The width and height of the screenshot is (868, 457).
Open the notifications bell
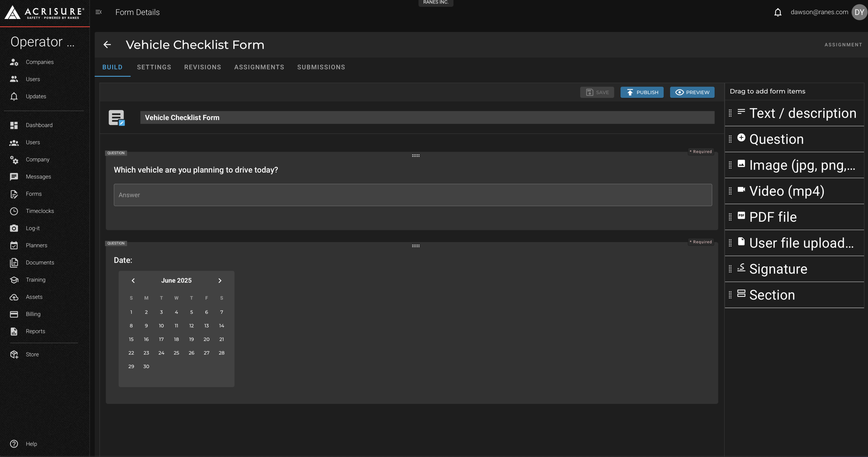point(778,13)
